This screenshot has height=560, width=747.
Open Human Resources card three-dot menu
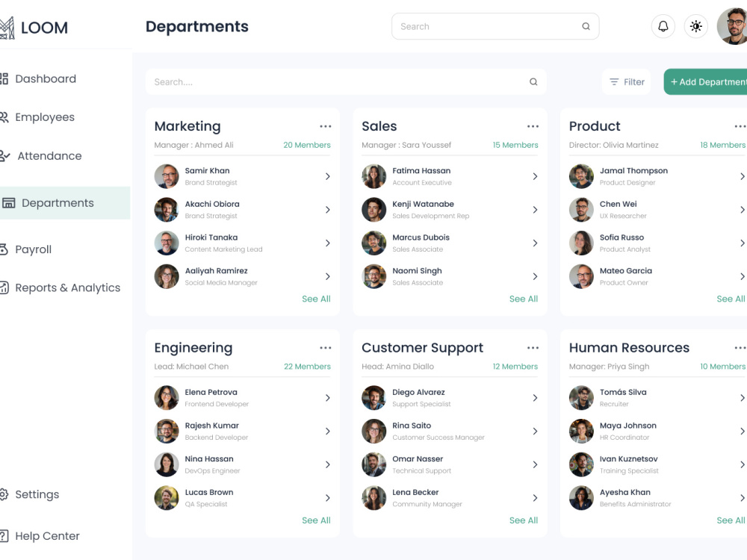click(740, 348)
